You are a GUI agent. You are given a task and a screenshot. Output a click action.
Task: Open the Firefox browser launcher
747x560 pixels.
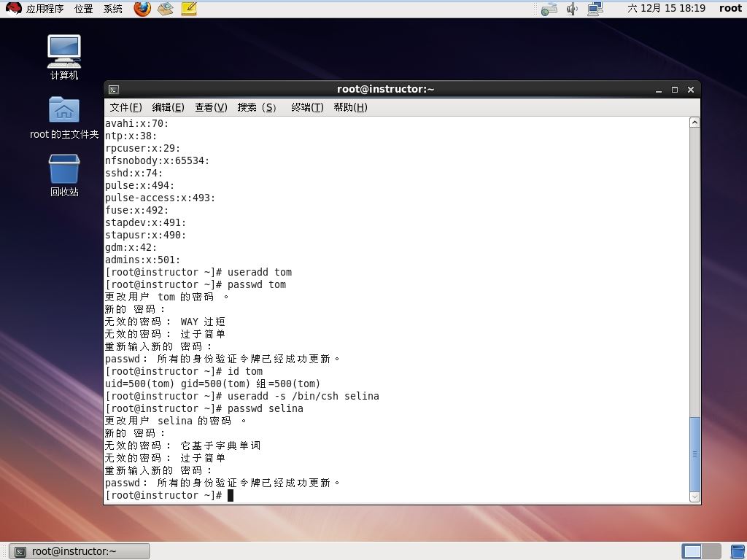[142, 9]
